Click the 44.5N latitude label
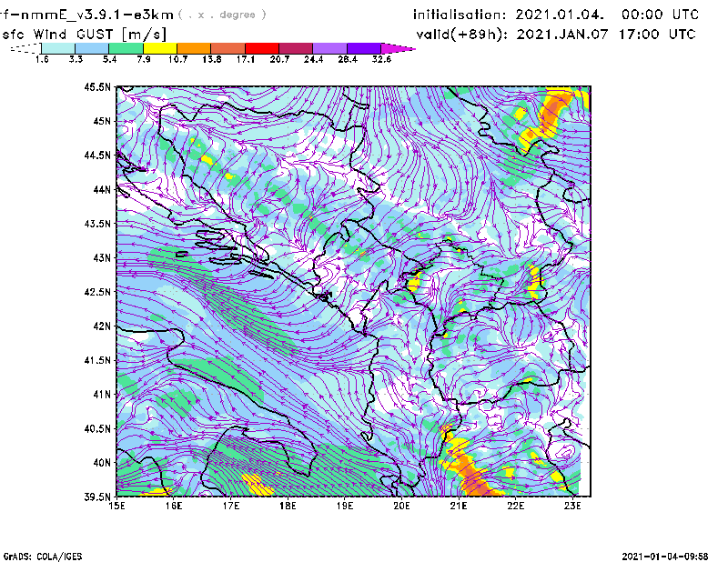The height and width of the screenshot is (562, 728). [97, 156]
